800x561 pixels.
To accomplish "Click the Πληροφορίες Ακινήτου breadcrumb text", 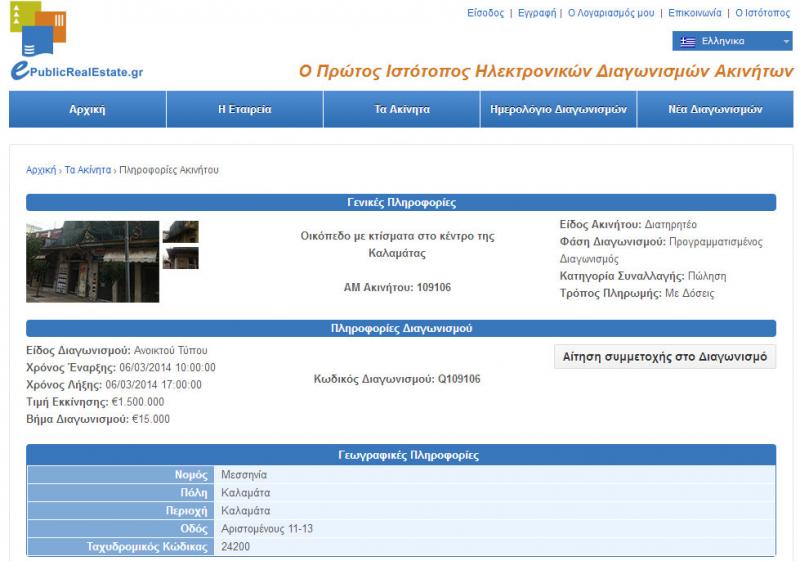I will [169, 170].
